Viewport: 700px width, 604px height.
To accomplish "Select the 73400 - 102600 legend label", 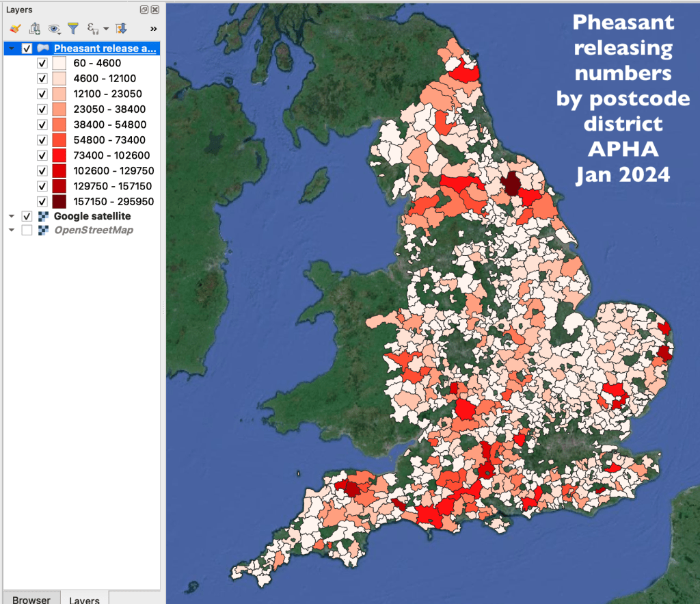I will 111,155.
